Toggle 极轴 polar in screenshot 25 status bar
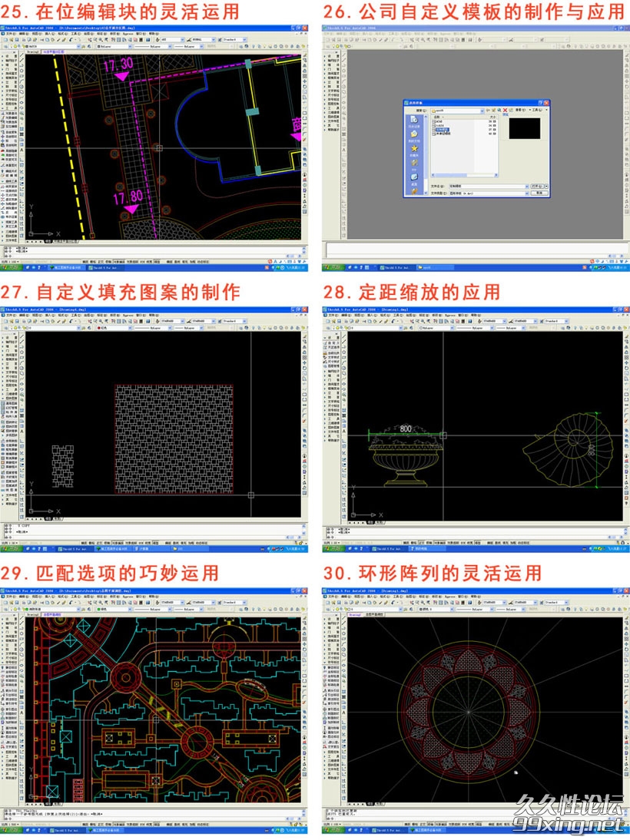This screenshot has width=630, height=840. pos(108,261)
